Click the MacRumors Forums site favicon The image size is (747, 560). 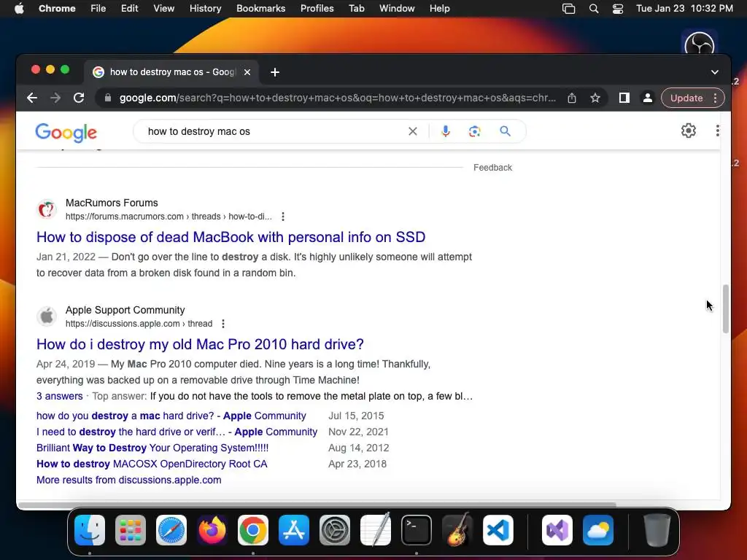point(47,209)
